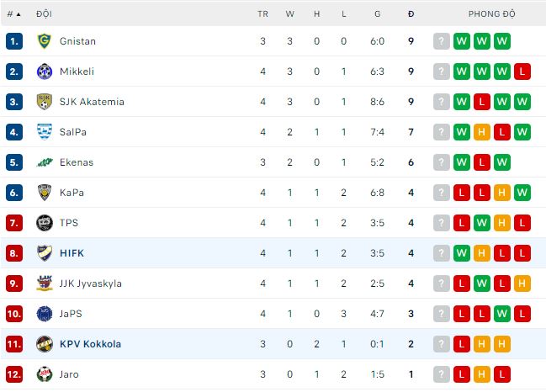Image resolution: width=546 pixels, height=392 pixels.
Task: Click Gnistan's gray question mark form badge
Action: tap(442, 41)
